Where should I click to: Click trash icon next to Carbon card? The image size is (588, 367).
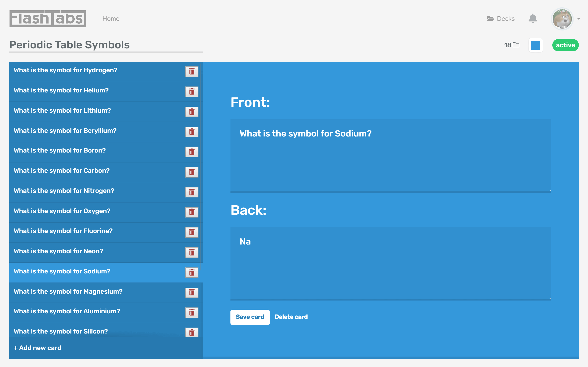(192, 172)
